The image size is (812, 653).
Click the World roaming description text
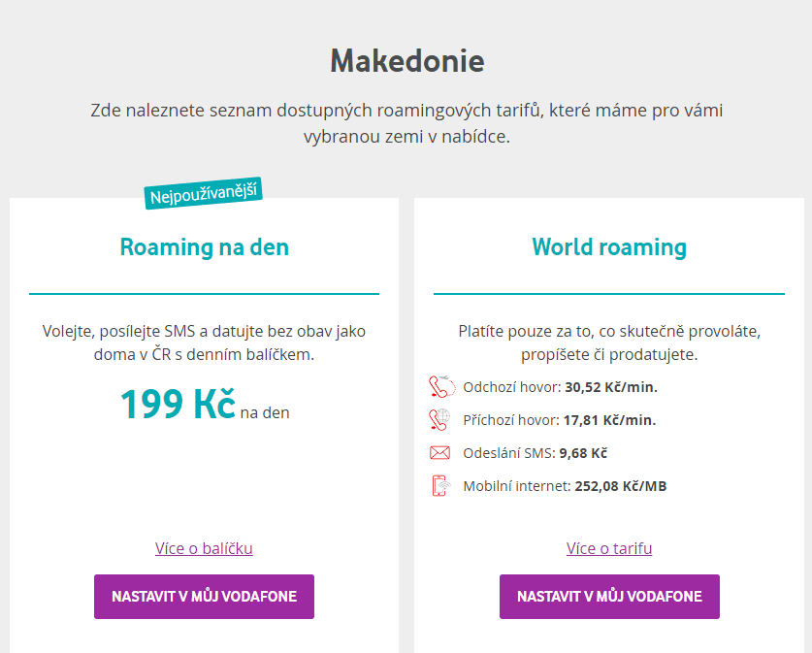tap(609, 343)
